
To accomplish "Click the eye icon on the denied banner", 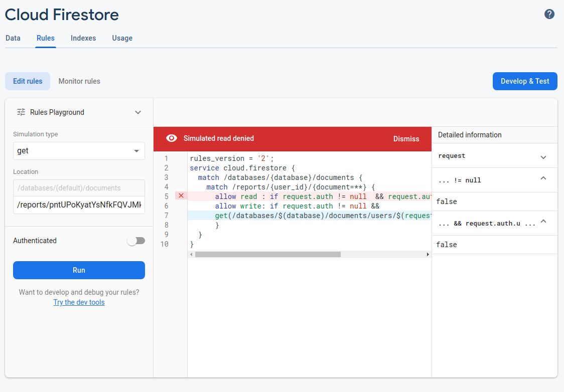I will tap(171, 139).
